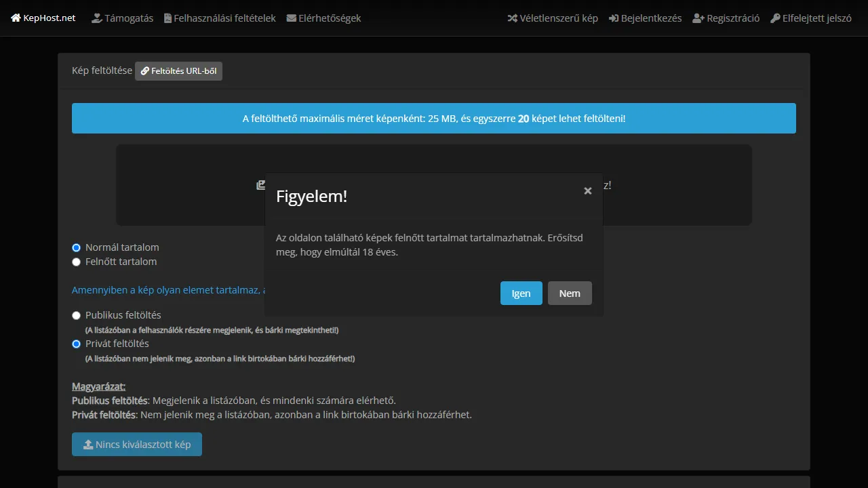Open Felhasználási feltételek page
868x488 pixels.
point(224,18)
